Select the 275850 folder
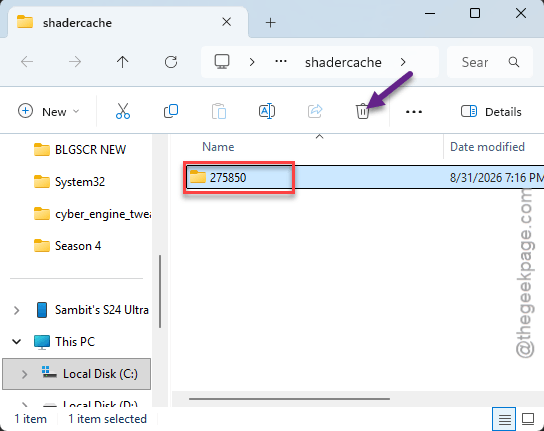Viewport: 544px width, 431px height. pos(228,178)
